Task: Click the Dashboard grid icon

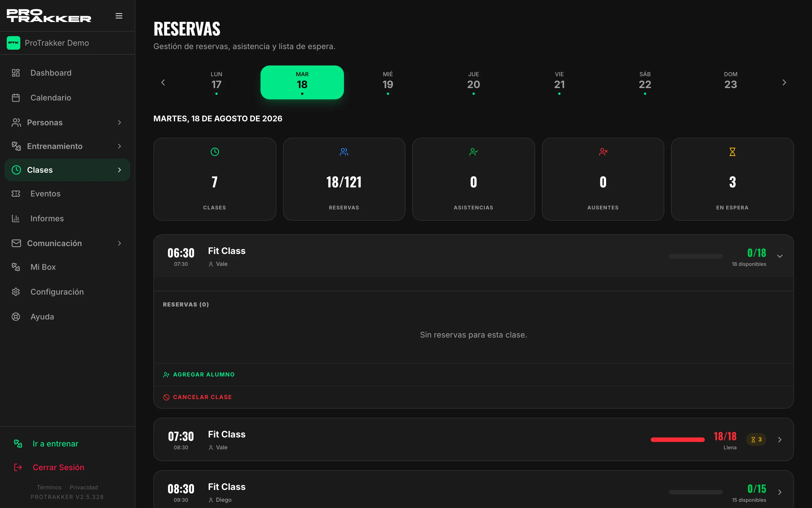Action: (x=16, y=73)
